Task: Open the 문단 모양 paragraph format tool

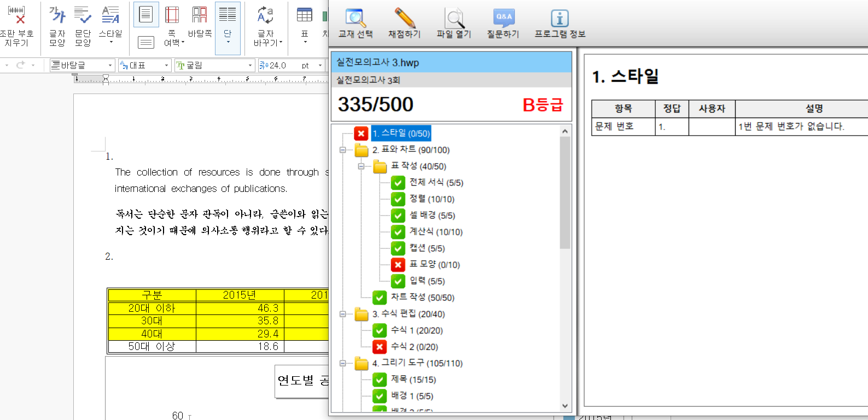Action: 83,26
